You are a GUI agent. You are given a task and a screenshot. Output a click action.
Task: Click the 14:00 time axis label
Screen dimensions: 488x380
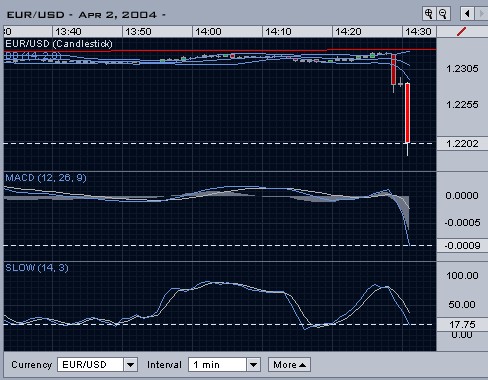pyautogui.click(x=208, y=32)
